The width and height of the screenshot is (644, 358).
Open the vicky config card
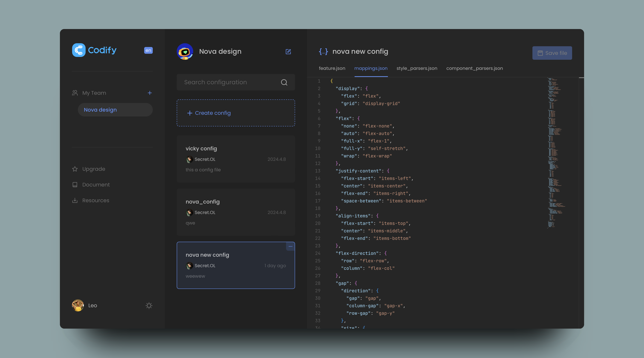[x=236, y=159]
